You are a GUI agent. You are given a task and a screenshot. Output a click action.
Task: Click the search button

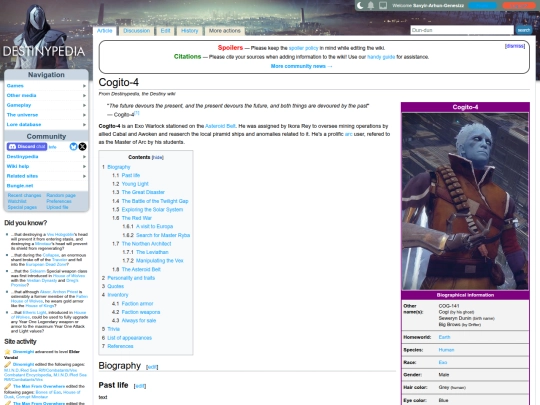523,30
